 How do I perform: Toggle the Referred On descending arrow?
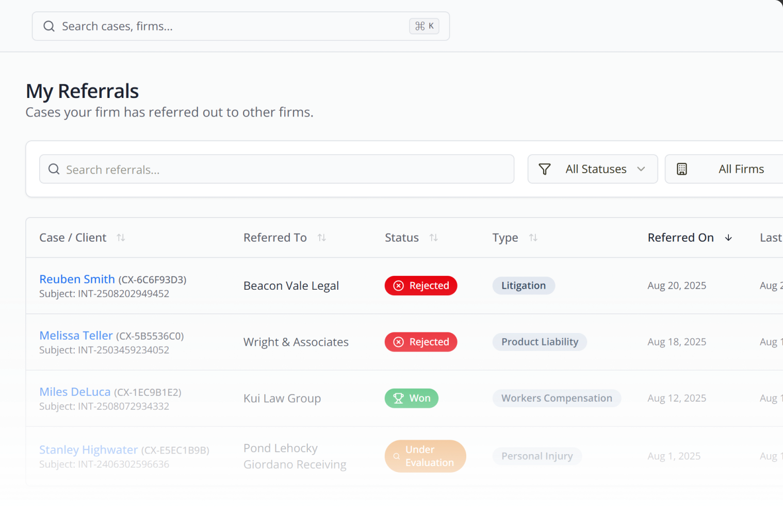tap(728, 238)
